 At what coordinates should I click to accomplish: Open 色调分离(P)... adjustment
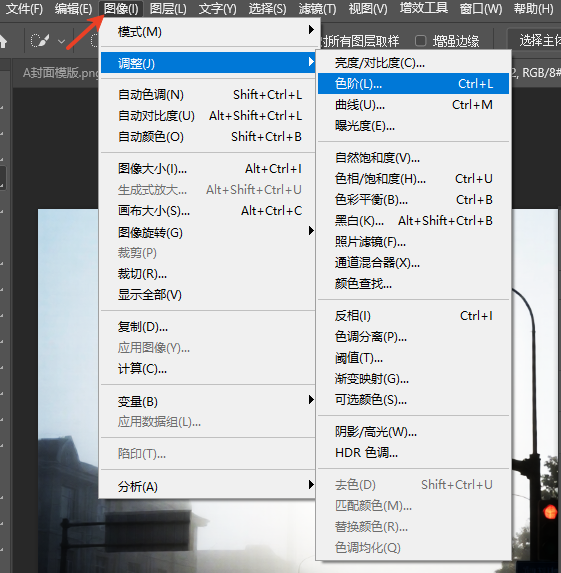413,337
